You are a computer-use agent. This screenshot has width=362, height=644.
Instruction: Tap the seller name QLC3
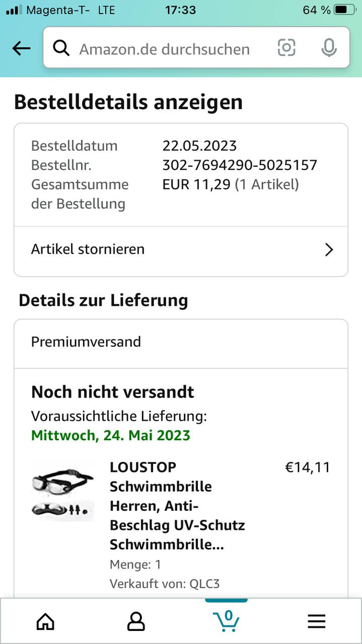click(x=204, y=584)
